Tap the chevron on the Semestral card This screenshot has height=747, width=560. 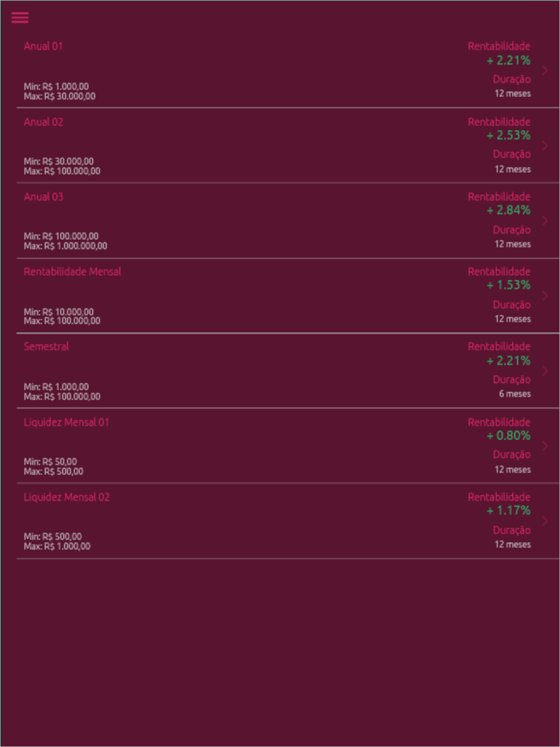point(546,370)
